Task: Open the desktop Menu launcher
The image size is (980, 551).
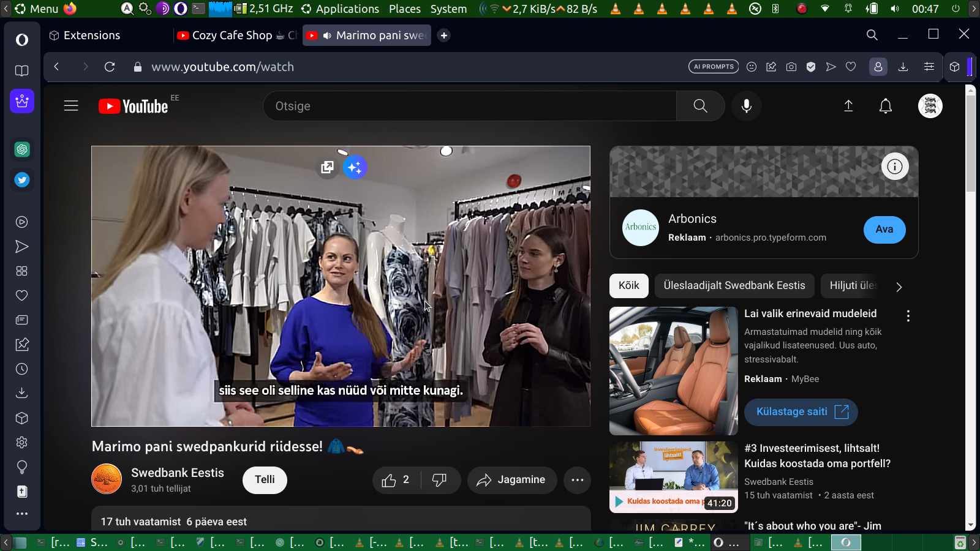Action: [x=37, y=9]
